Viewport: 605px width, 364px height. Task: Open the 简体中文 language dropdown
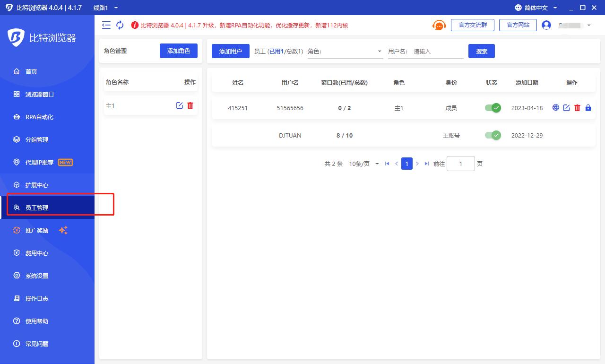point(536,8)
